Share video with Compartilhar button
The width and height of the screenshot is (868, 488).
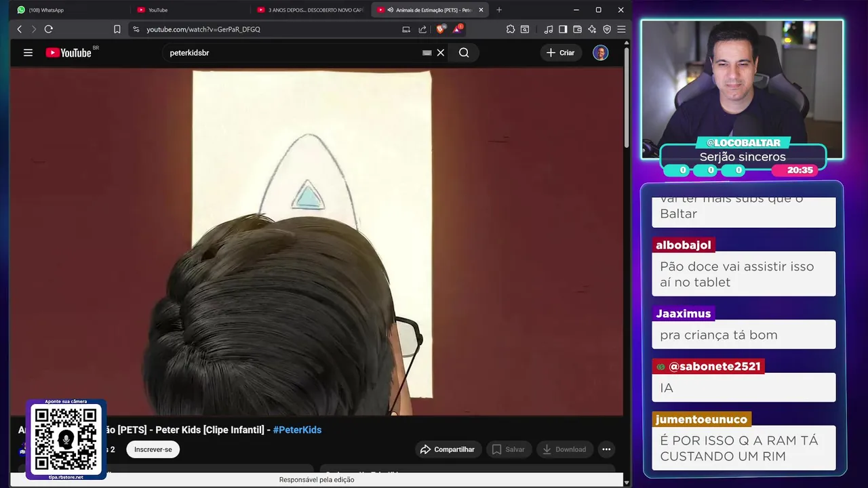coord(448,449)
